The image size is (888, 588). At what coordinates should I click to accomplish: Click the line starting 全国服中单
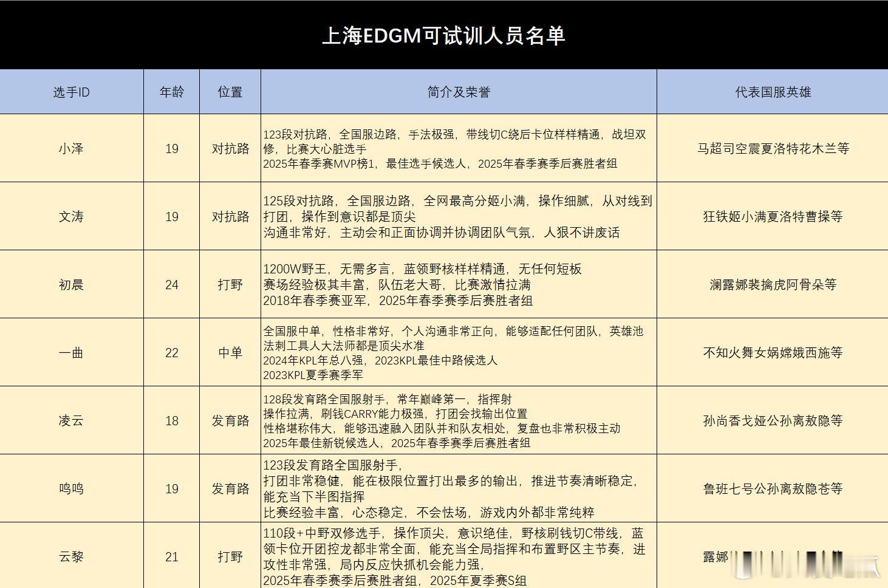pyautogui.click(x=453, y=331)
